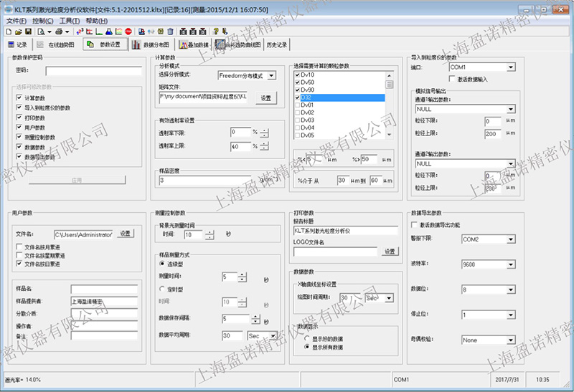Click the blue flask icon in toolbar
This screenshot has height=392, width=574.
coord(108,32)
